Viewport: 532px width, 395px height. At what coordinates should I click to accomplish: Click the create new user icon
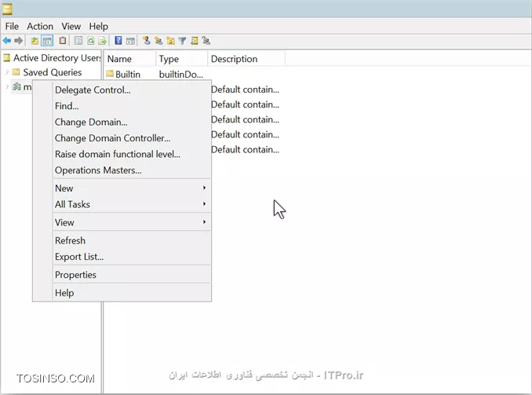[x=146, y=41]
